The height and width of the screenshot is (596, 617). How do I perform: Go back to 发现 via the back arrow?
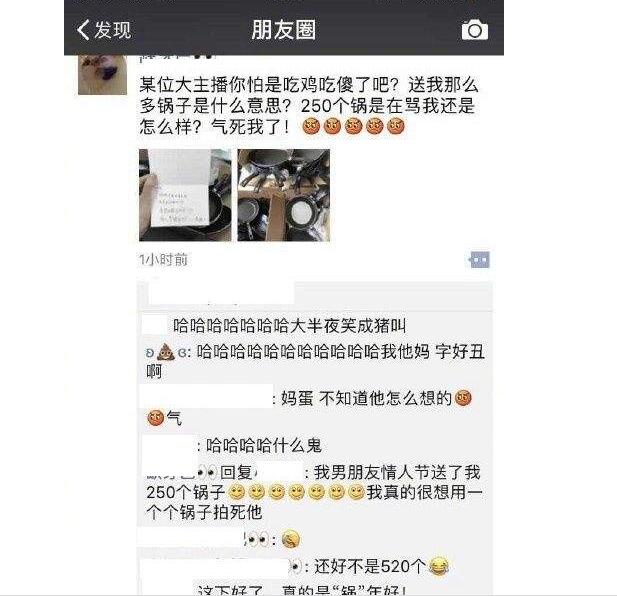[x=83, y=30]
